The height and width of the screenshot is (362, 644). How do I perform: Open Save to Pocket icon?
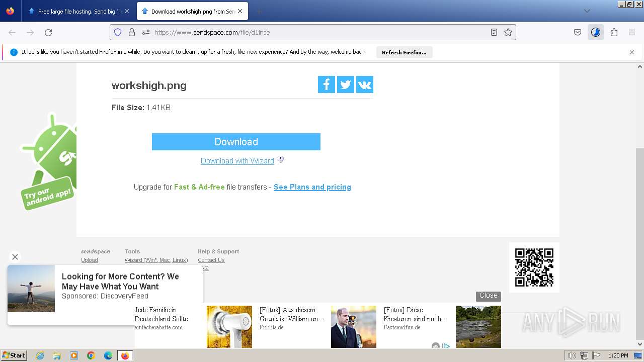coord(578,32)
